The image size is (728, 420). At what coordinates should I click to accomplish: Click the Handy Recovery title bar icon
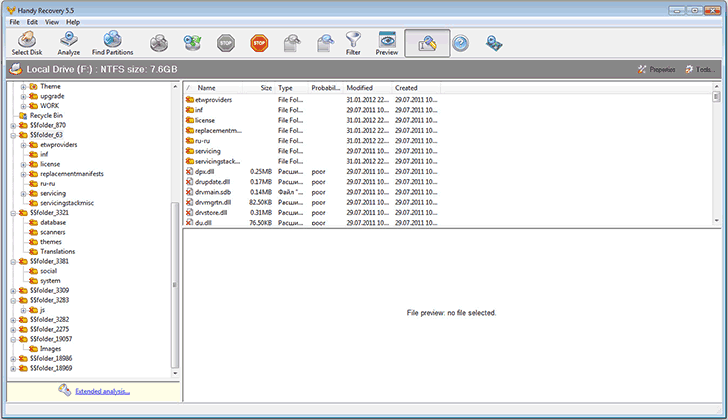[11, 10]
